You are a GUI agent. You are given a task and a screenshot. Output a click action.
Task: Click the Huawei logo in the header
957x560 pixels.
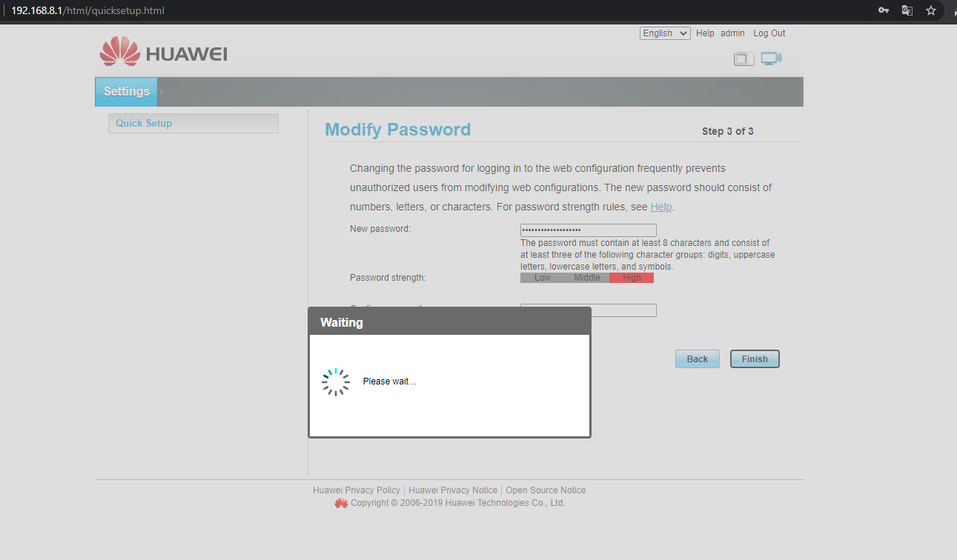(164, 53)
